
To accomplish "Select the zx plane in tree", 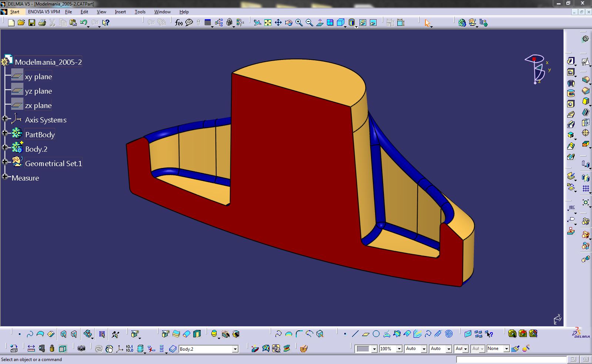I will tap(38, 105).
